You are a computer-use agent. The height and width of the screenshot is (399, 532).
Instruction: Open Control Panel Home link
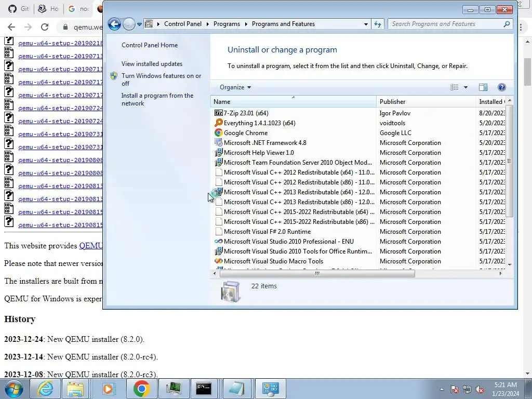(x=150, y=45)
